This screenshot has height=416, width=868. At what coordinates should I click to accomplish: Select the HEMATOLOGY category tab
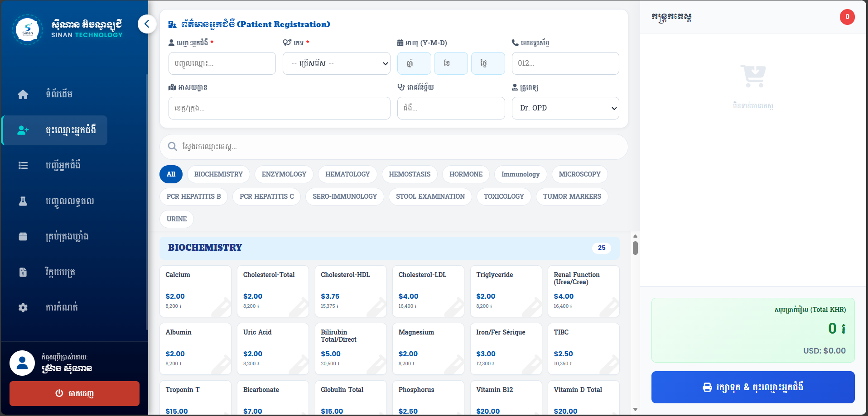(347, 174)
